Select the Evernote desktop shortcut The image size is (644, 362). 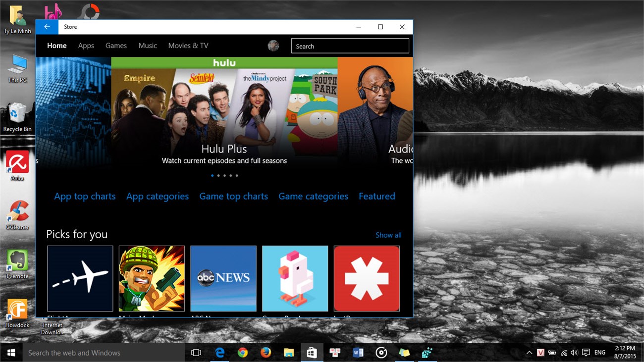(17, 264)
